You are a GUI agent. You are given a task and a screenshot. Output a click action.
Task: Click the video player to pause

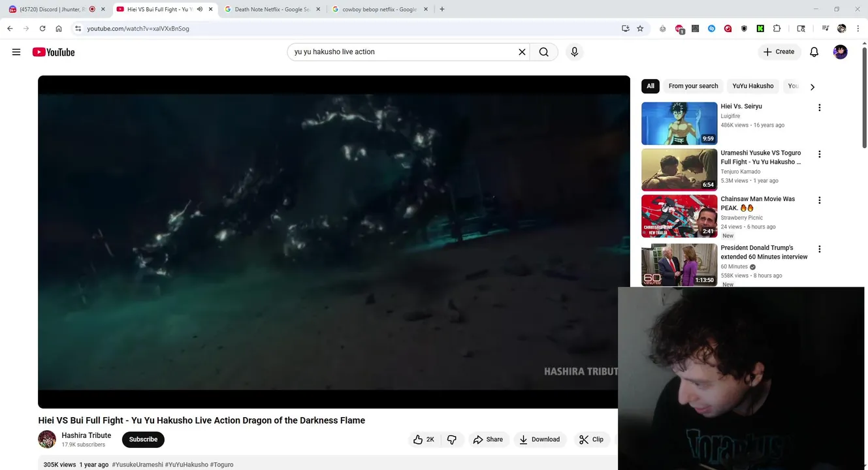pos(334,242)
